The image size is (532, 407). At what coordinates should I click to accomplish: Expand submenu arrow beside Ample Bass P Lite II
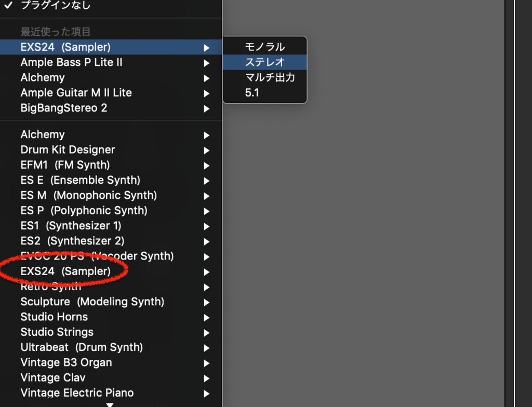point(206,63)
